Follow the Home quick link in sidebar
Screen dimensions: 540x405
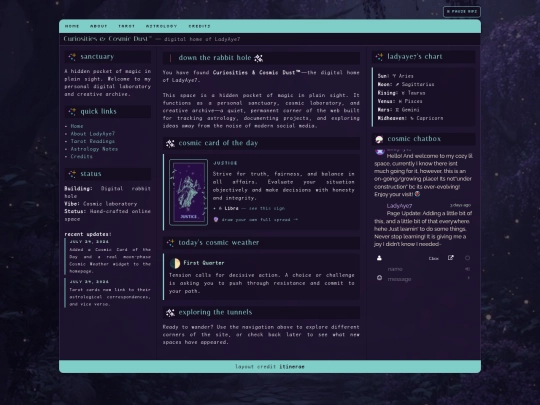77,126
